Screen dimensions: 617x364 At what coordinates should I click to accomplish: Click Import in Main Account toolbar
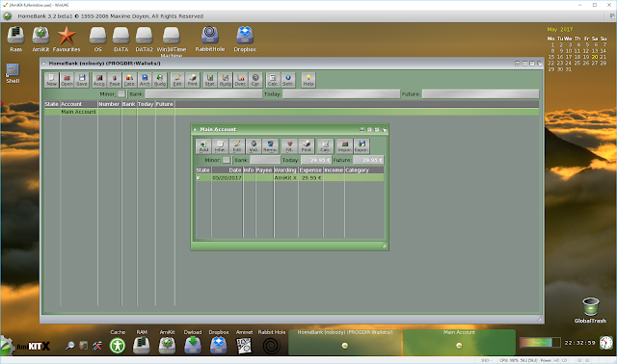(x=345, y=145)
